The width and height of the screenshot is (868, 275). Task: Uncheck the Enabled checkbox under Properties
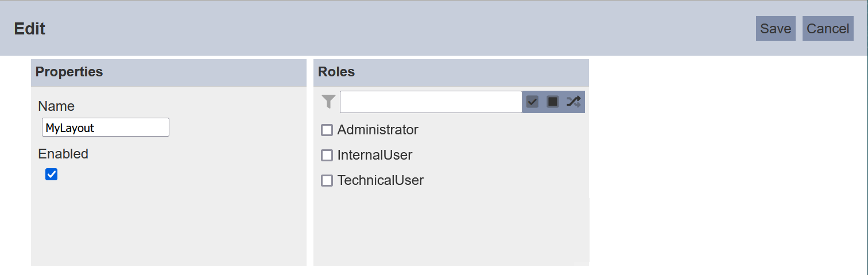[x=51, y=175]
